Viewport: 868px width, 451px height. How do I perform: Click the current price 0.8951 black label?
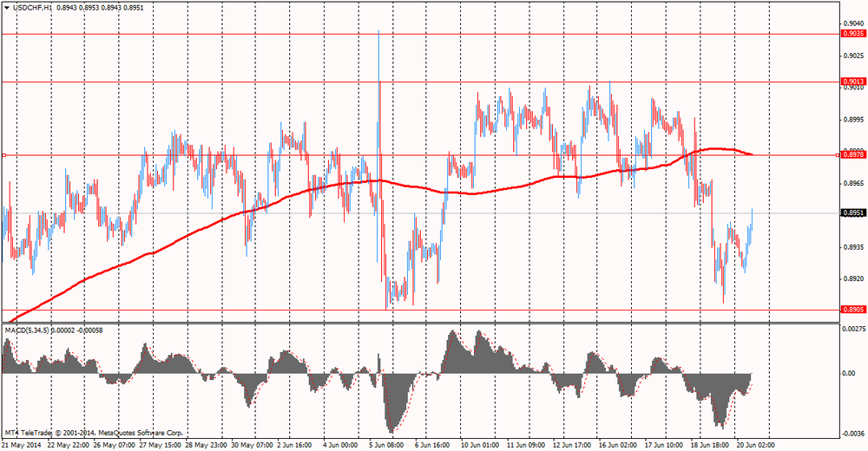pyautogui.click(x=852, y=212)
